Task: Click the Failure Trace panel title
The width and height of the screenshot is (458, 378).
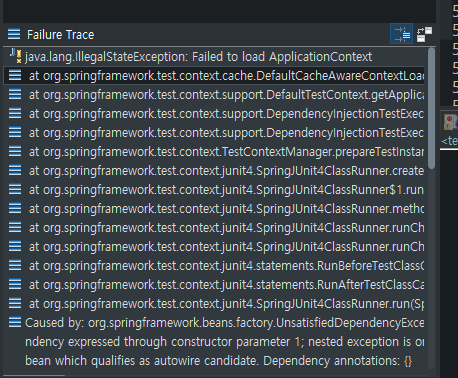Action: pos(61,35)
